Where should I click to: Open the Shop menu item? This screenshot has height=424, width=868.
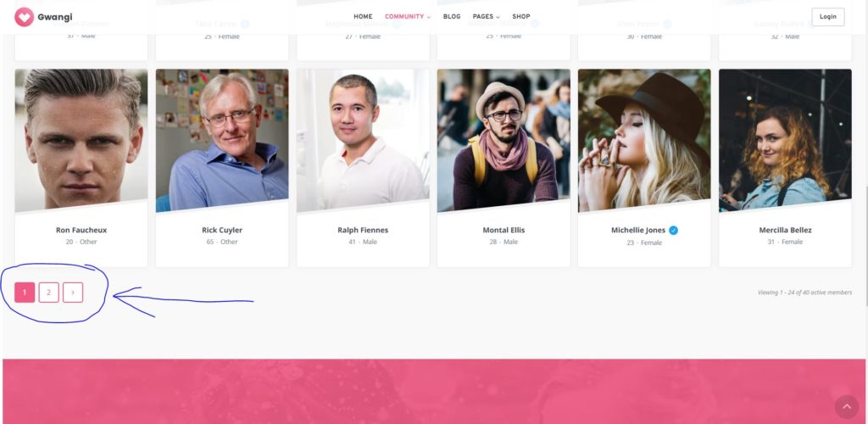tap(521, 17)
